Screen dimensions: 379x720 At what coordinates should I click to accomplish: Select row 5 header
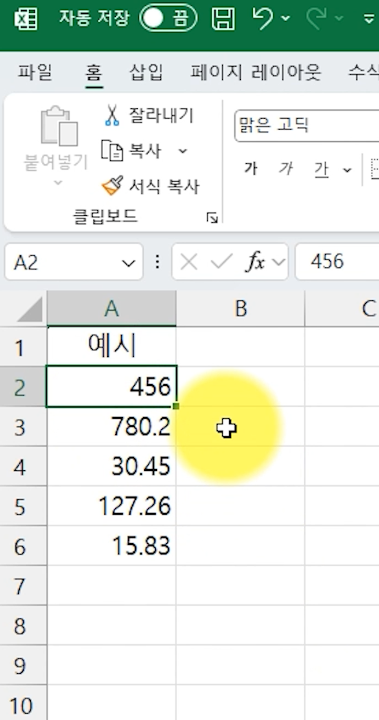coord(23,506)
